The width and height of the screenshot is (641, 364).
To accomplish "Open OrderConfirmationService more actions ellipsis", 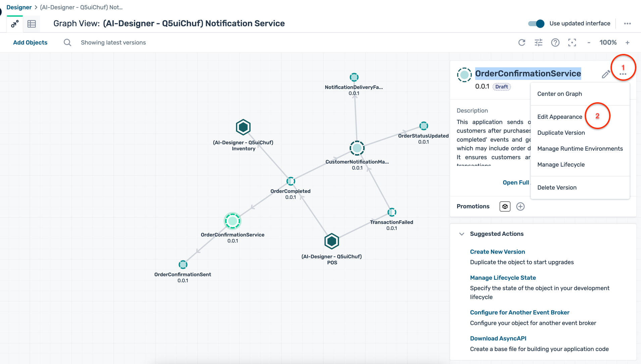I will (623, 74).
